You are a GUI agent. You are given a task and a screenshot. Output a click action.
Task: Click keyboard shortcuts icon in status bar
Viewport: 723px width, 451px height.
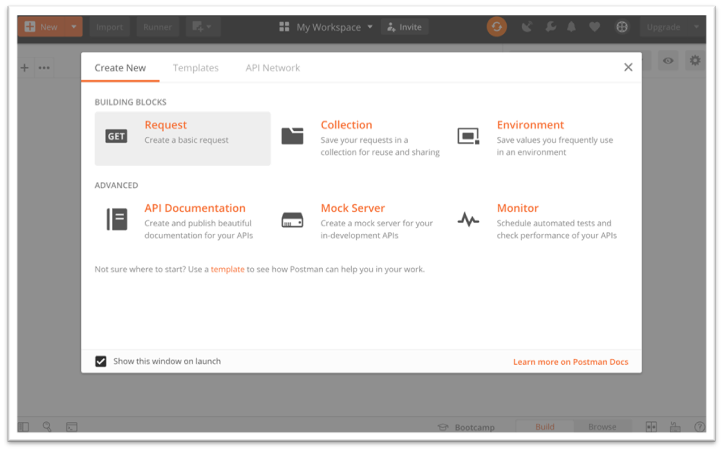[675, 427]
